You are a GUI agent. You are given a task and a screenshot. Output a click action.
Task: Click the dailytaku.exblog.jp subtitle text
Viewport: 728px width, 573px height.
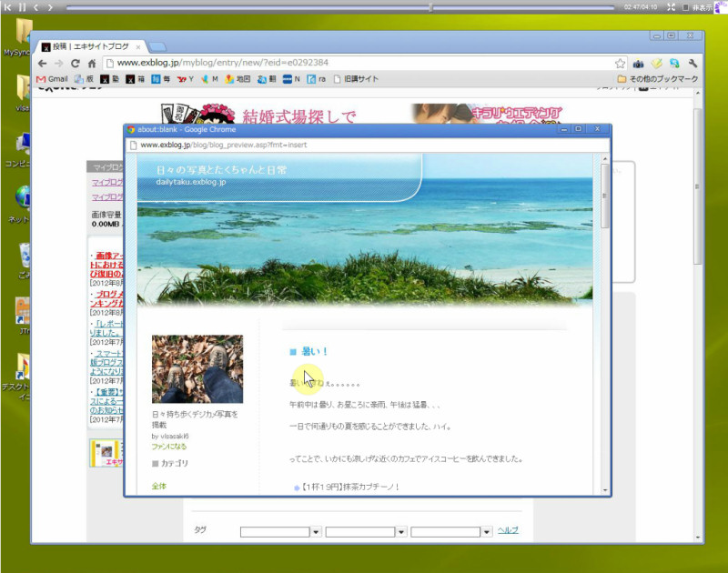pyautogui.click(x=191, y=182)
